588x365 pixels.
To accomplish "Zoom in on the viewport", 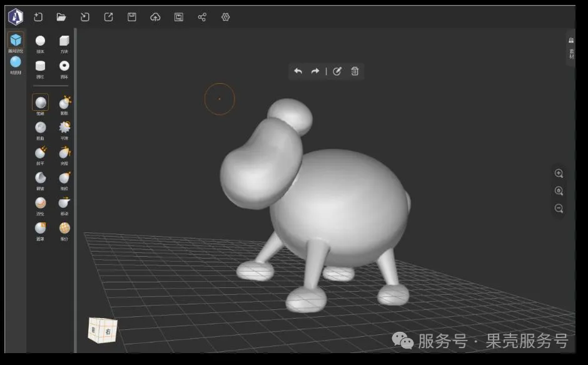I will click(559, 173).
